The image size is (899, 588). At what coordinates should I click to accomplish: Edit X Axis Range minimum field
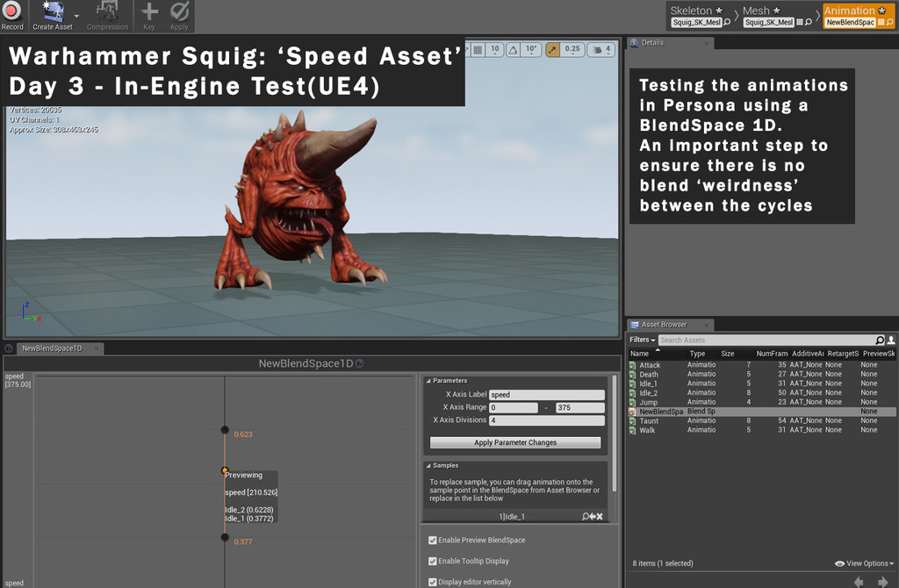tap(513, 407)
